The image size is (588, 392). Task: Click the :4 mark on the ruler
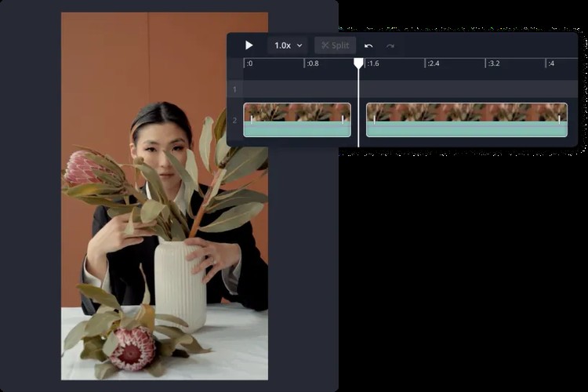pos(551,64)
